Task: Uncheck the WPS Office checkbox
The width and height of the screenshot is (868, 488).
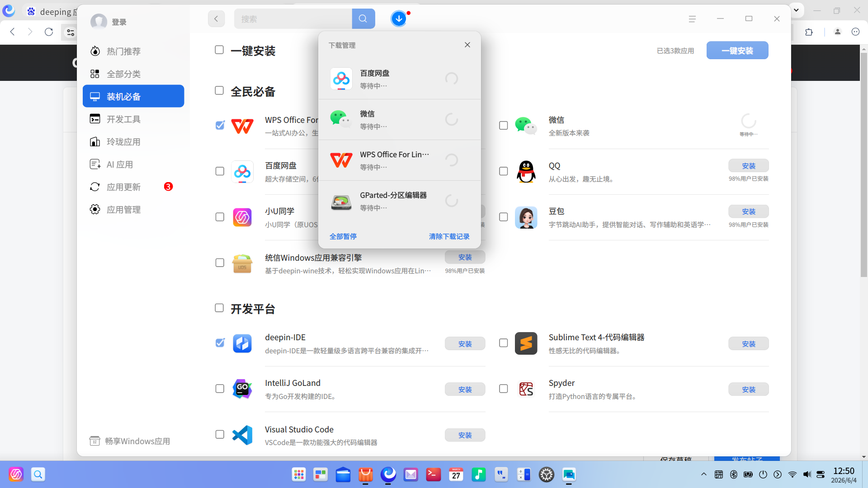Action: [x=220, y=125]
